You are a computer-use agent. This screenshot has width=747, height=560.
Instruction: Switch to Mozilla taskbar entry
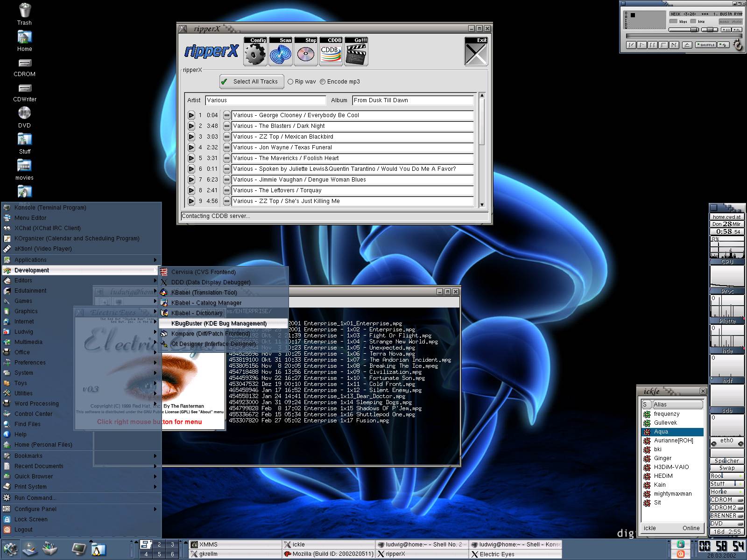point(329,554)
